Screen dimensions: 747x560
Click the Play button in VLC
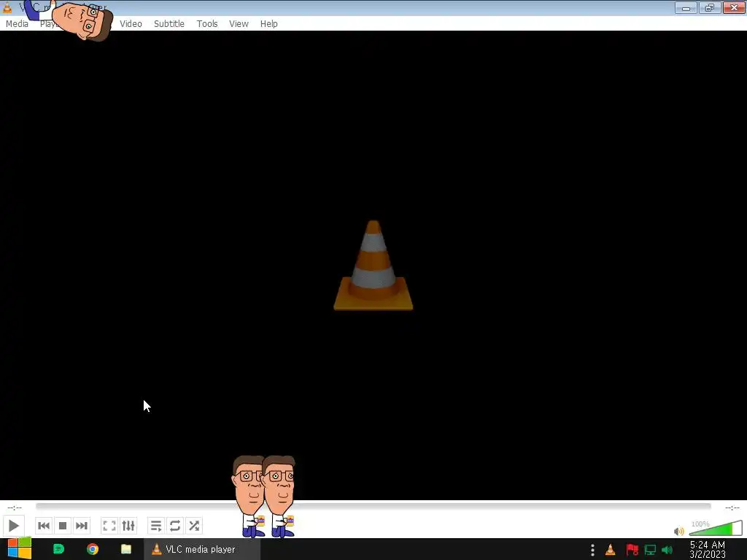tap(13, 526)
